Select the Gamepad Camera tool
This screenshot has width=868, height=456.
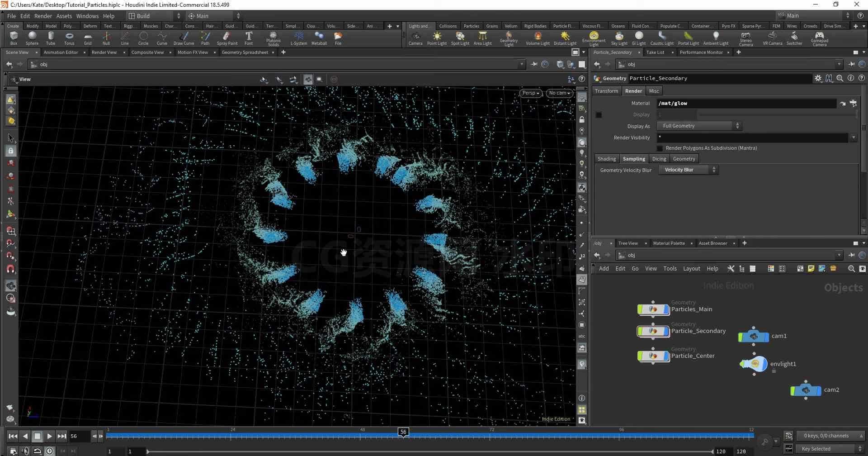click(819, 39)
